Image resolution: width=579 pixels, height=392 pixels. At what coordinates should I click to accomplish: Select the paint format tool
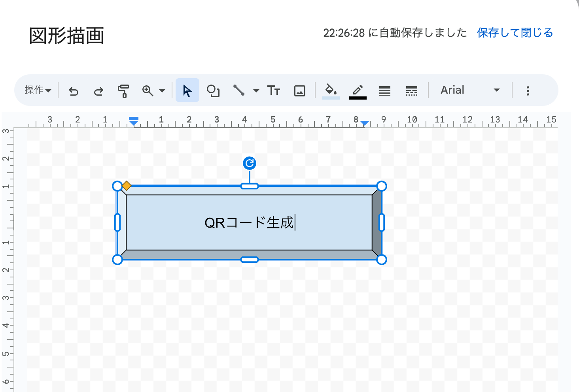pyautogui.click(x=123, y=90)
